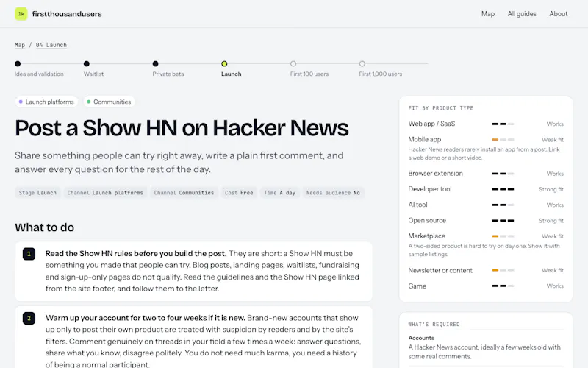588x368 pixels.
Task: Click the FIT BY PRODUCT TYPE header
Action: point(440,108)
